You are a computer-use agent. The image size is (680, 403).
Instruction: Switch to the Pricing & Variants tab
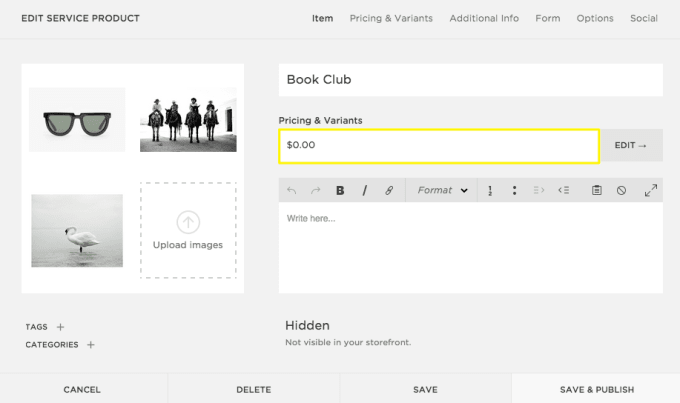point(391,18)
